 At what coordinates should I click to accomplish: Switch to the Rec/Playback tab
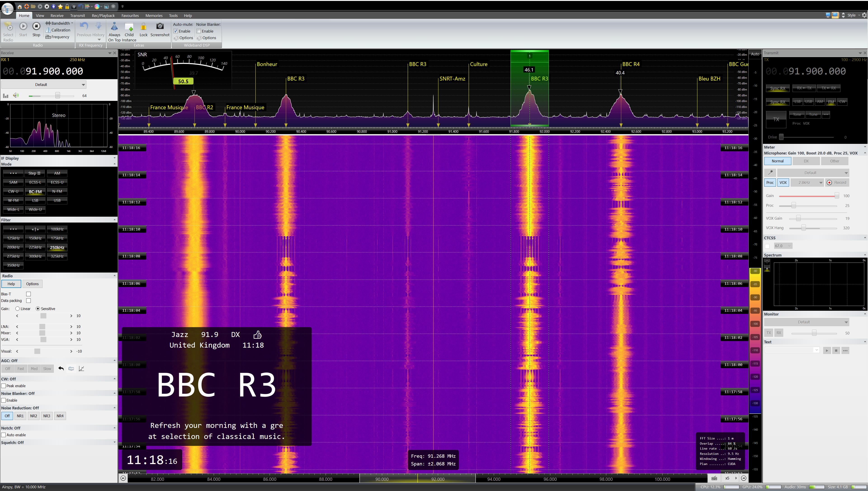coord(103,16)
